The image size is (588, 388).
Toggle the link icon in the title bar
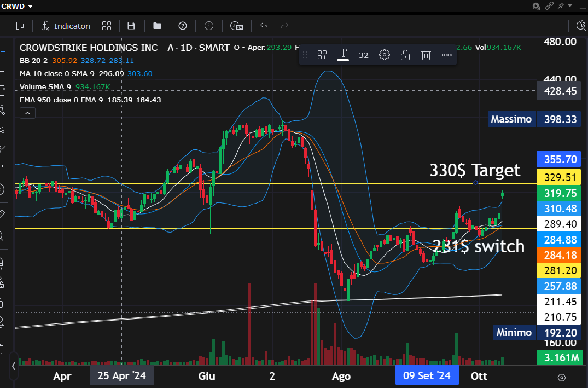tap(549, 5)
